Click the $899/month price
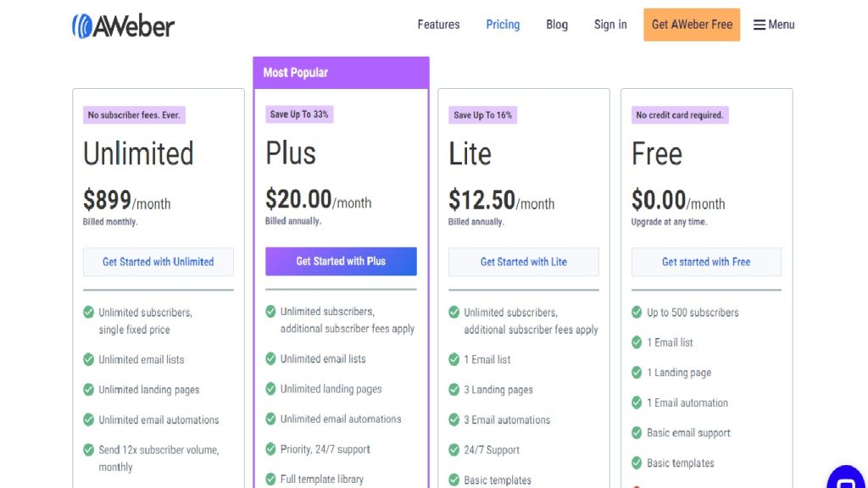Viewport: 868px width, 488px height. point(127,200)
